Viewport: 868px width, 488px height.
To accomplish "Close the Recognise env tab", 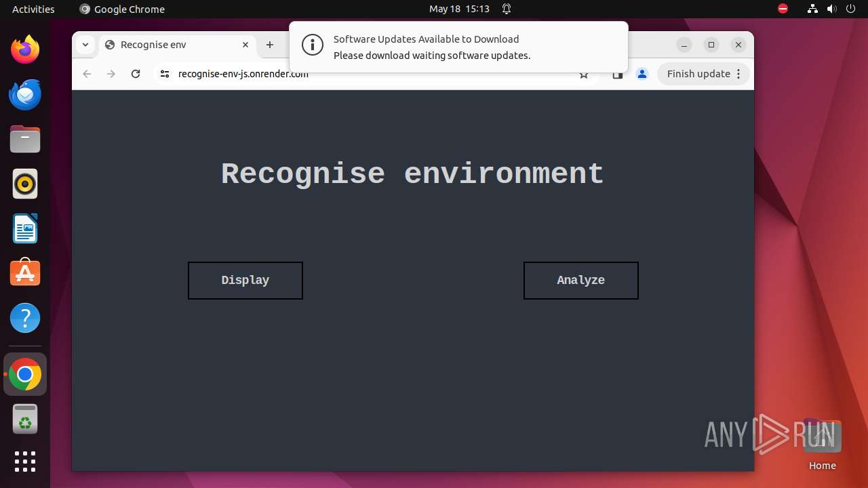I will pyautogui.click(x=245, y=45).
